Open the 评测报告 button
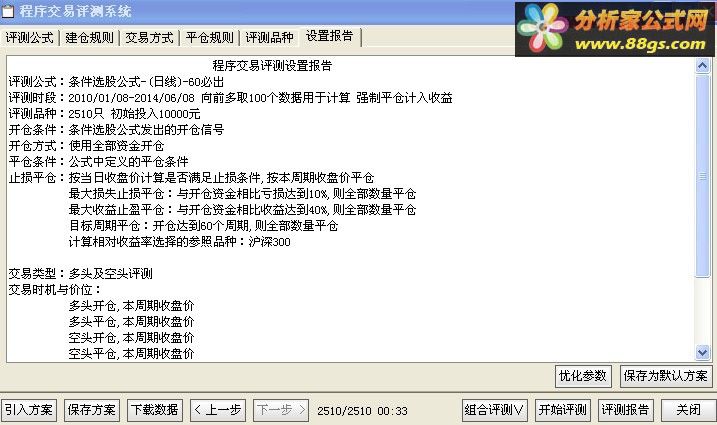717x425 pixels. [x=626, y=410]
